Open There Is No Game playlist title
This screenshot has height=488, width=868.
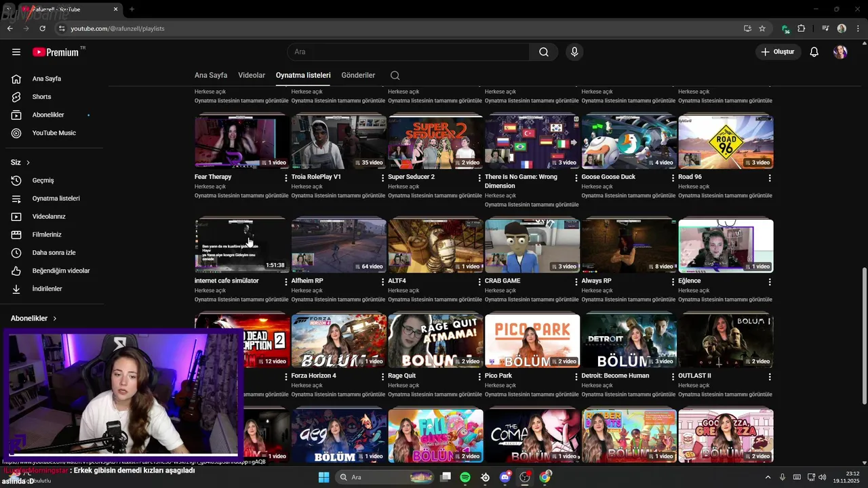tap(521, 181)
